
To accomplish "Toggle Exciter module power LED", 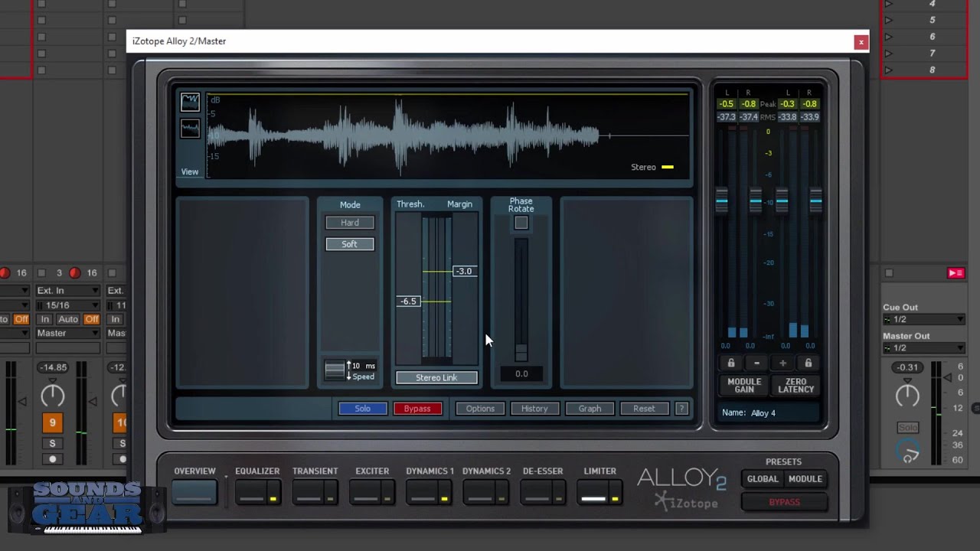I will tap(387, 499).
